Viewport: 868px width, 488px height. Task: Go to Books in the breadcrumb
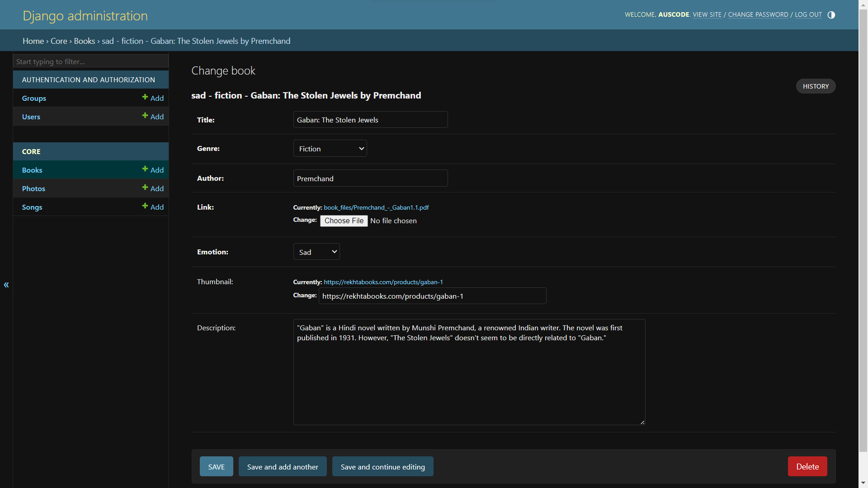85,41
